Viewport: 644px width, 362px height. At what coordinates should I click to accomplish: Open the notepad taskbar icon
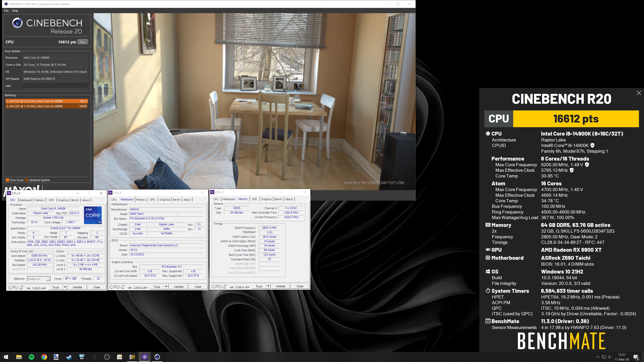tap(120, 357)
